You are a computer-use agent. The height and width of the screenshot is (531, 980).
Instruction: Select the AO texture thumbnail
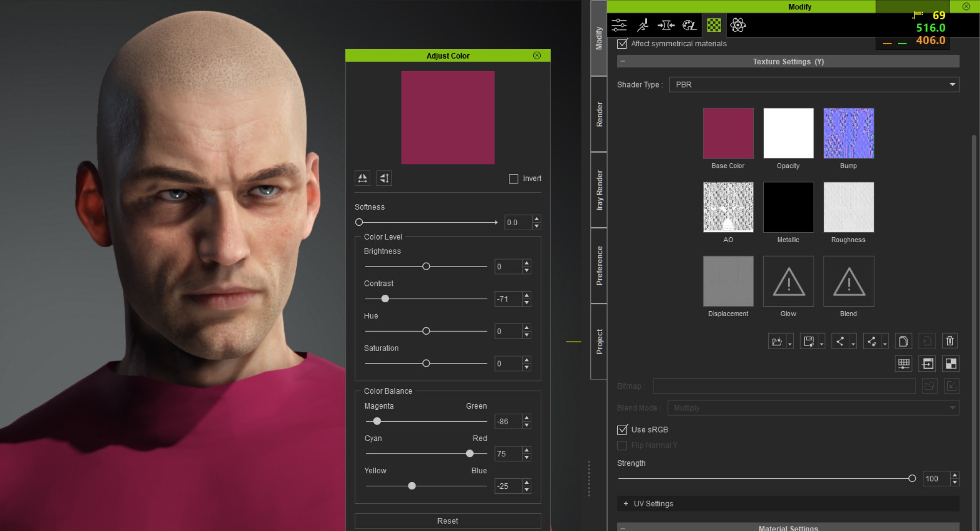[728, 207]
